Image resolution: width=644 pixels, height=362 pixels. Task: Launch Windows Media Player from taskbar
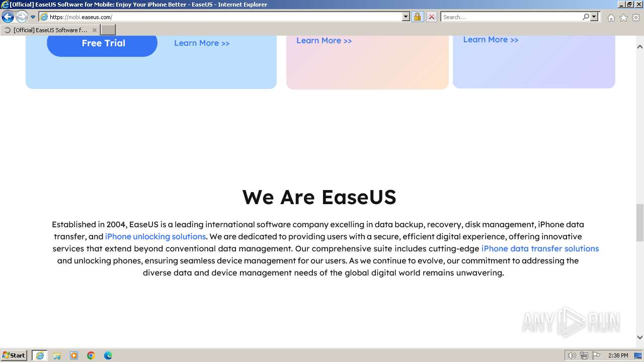(74, 355)
